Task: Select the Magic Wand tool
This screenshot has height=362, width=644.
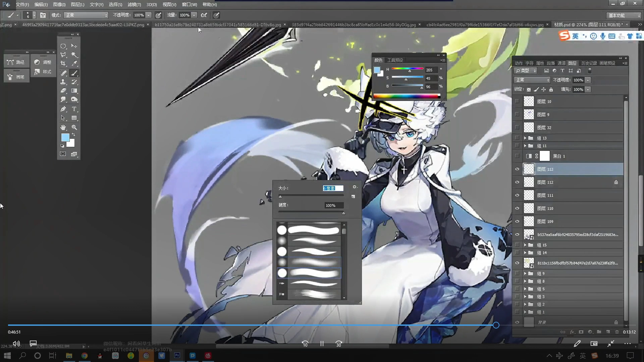Action: tap(74, 55)
